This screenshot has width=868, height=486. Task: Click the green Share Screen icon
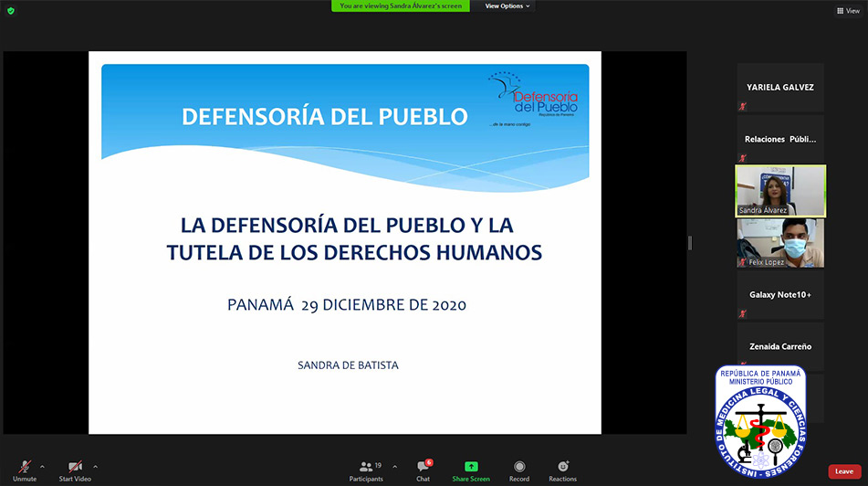click(471, 467)
